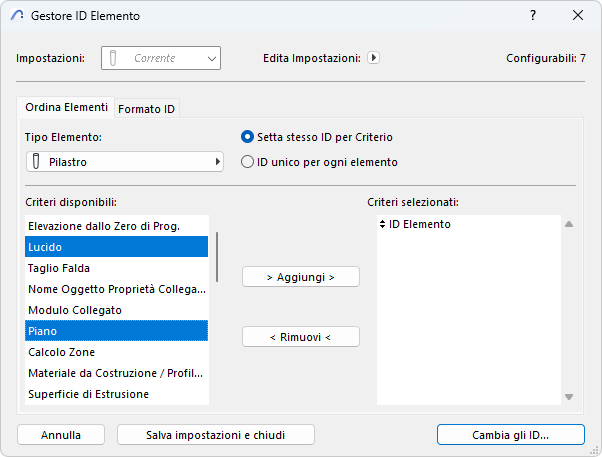This screenshot has width=602, height=457.
Task: Switch to the Formato ID tab
Action: pos(147,109)
